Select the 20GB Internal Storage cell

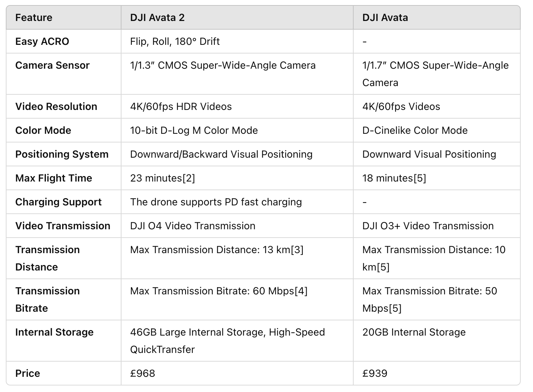point(414,332)
